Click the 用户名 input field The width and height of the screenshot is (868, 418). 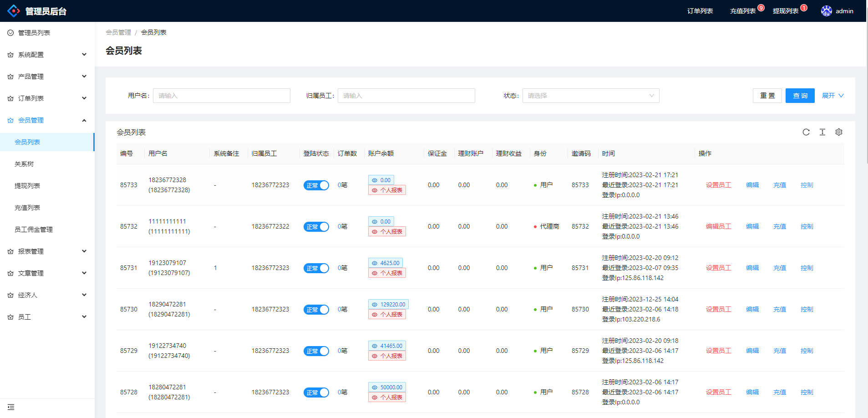(x=222, y=96)
